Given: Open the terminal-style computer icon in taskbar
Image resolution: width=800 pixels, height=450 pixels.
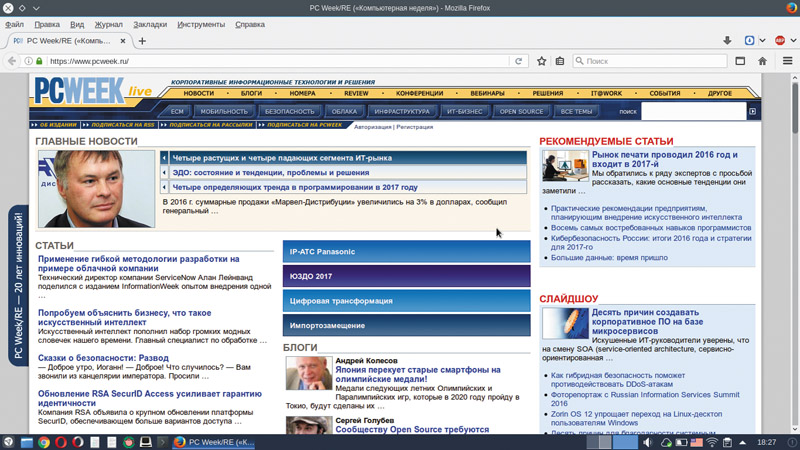Looking at the screenshot, I should 146,442.
